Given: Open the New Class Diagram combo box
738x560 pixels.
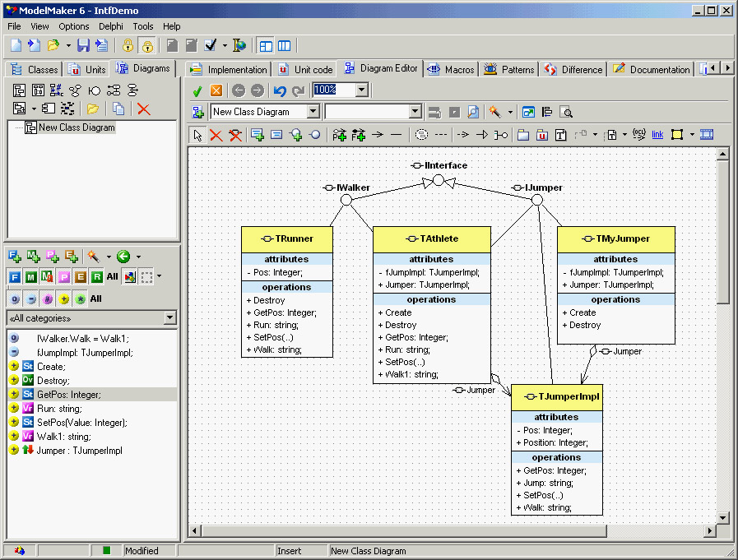Looking at the screenshot, I should [313, 112].
